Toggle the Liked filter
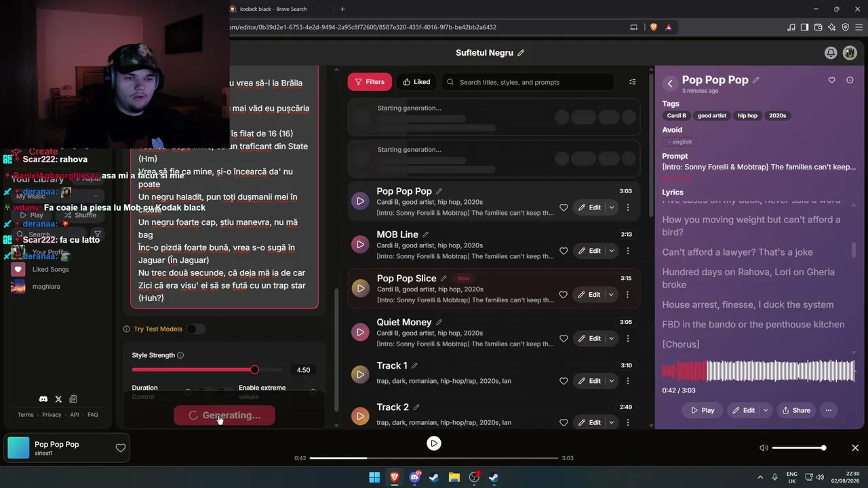The width and height of the screenshot is (868, 488). pos(416,82)
